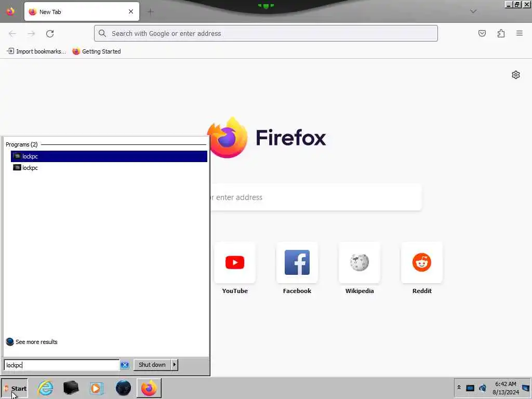The image size is (532, 399).
Task: Select the highlighted lockpc program result
Action: pyautogui.click(x=109, y=156)
